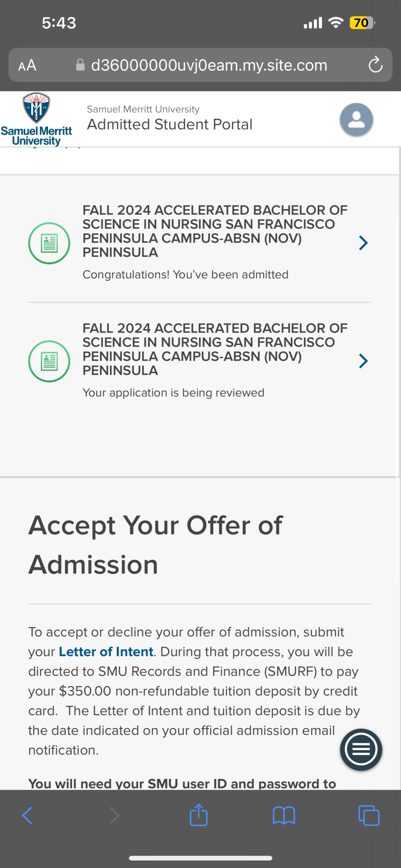The image size is (401, 868).
Task: Open the user profile avatar icon
Action: [356, 120]
